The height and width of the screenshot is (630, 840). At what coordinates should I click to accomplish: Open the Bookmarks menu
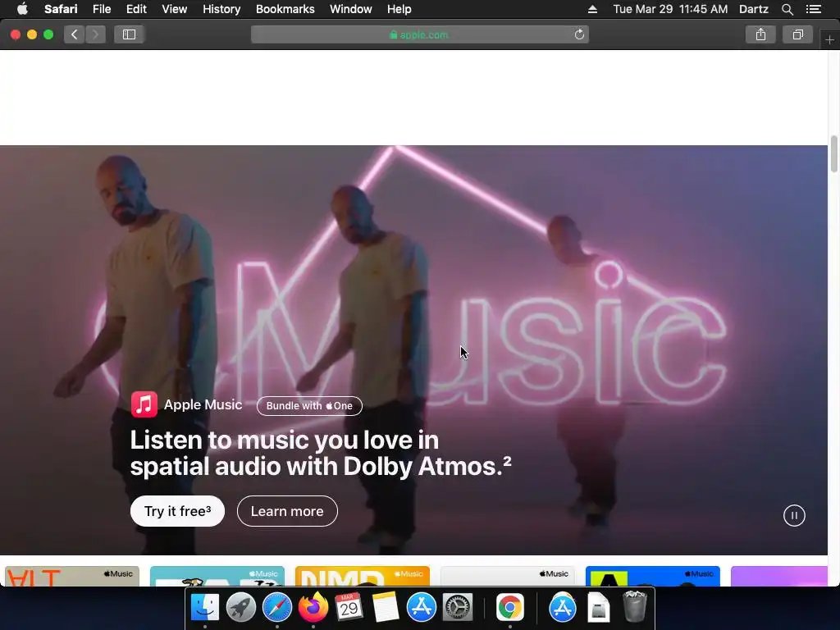(285, 9)
